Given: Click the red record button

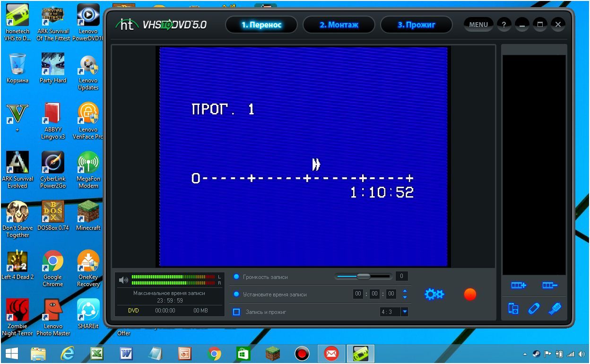Looking at the screenshot, I should [470, 294].
